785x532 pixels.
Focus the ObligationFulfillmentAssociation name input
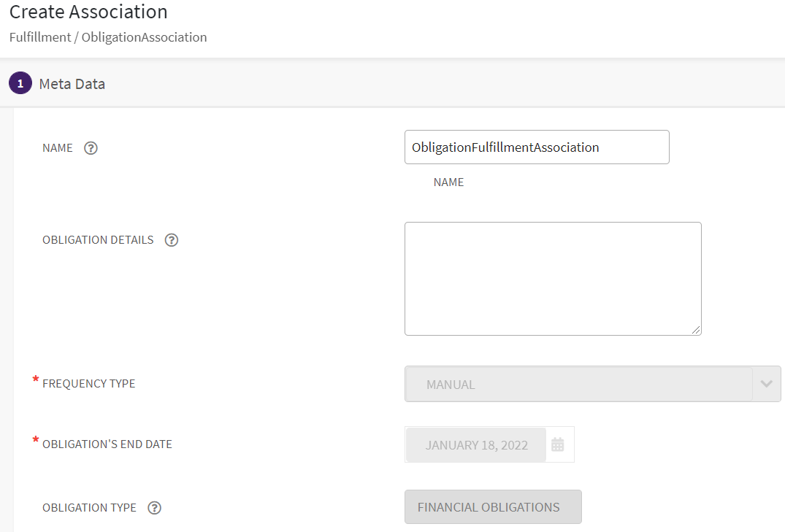click(537, 147)
